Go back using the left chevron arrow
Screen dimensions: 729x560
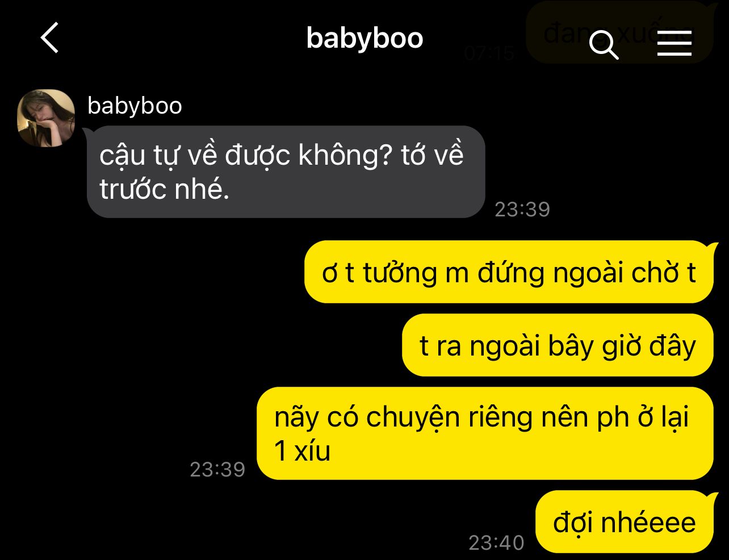pyautogui.click(x=50, y=38)
